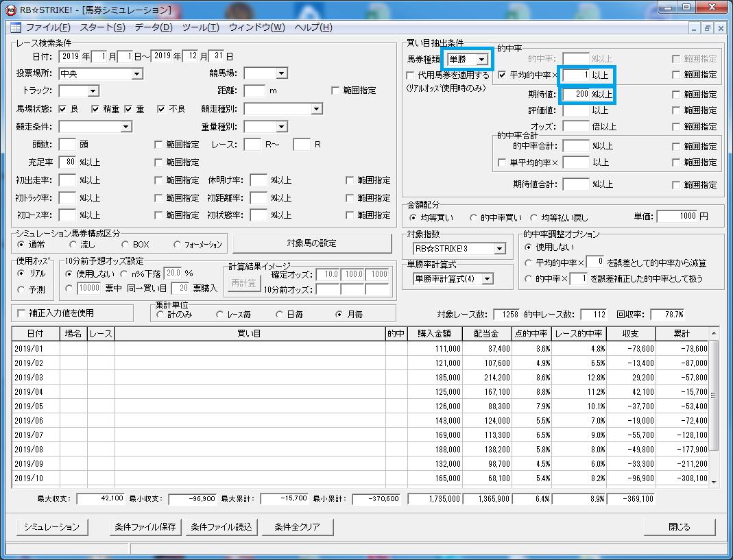
Task: Open the 単勝率計算式 dropdown
Action: coord(487,279)
